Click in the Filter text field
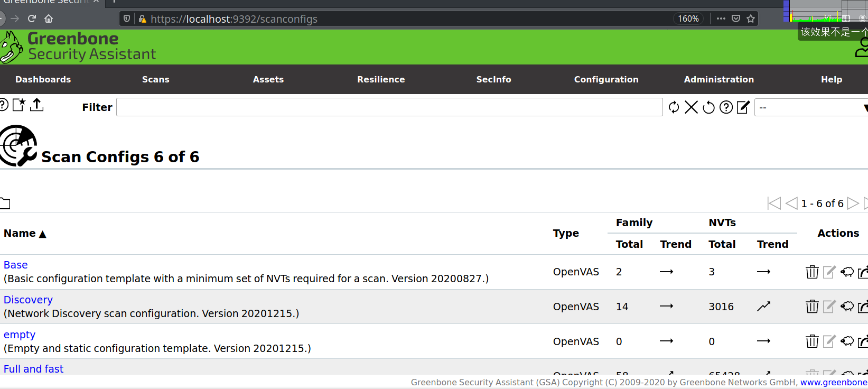 (x=389, y=107)
